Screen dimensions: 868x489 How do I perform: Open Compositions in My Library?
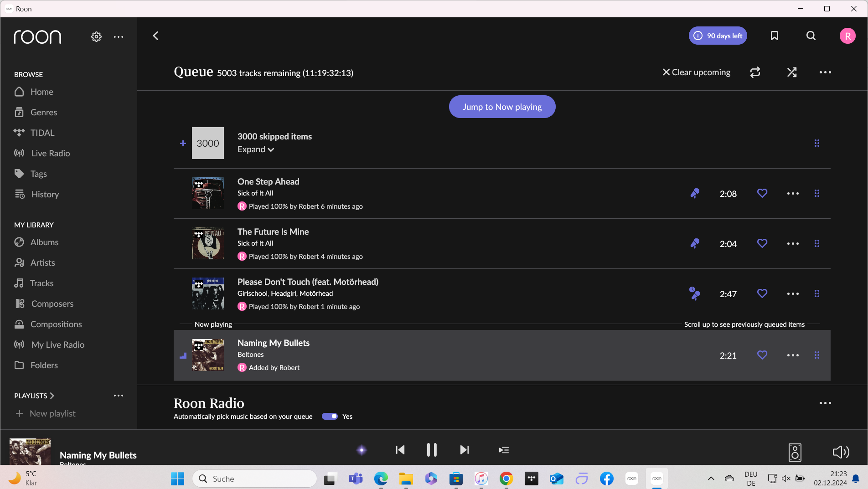point(48,324)
